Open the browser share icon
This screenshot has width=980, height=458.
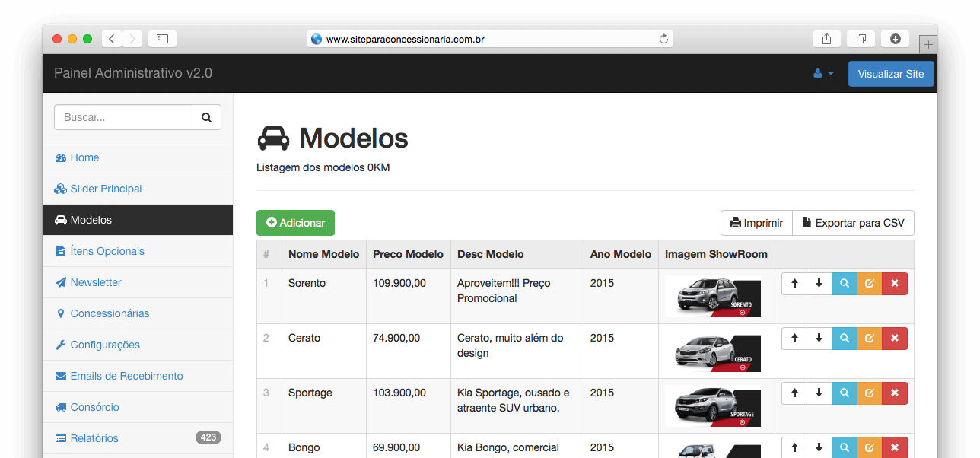[826, 39]
